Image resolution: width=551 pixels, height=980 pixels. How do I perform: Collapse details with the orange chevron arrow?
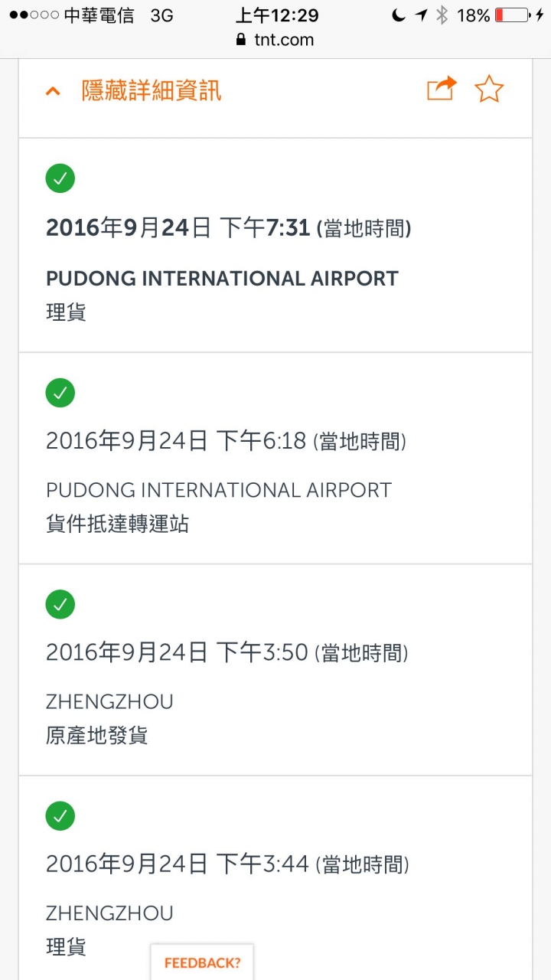pyautogui.click(x=53, y=92)
